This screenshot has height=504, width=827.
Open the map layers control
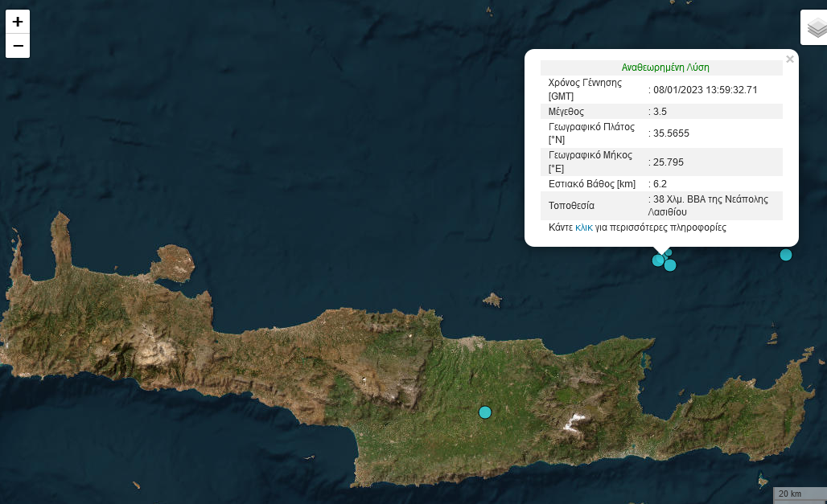point(816,29)
